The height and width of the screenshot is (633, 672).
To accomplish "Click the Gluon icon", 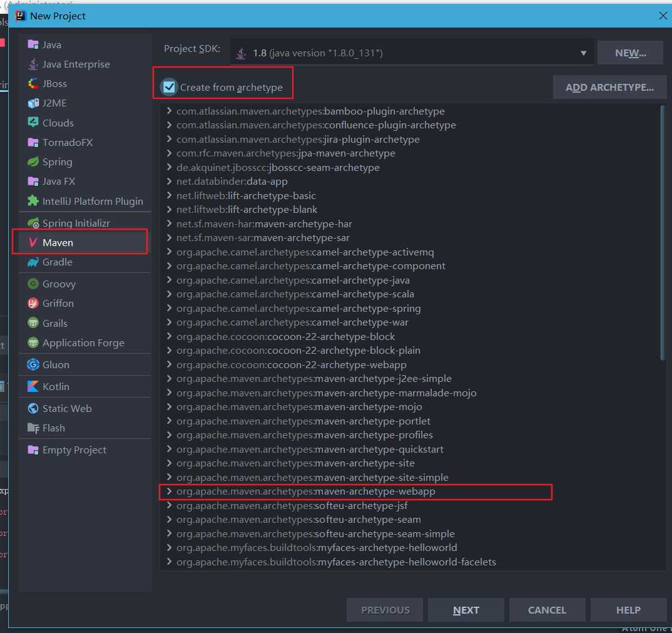I will point(33,364).
